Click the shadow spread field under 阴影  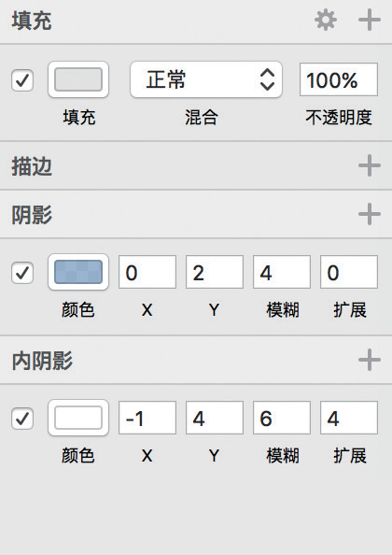point(349,272)
